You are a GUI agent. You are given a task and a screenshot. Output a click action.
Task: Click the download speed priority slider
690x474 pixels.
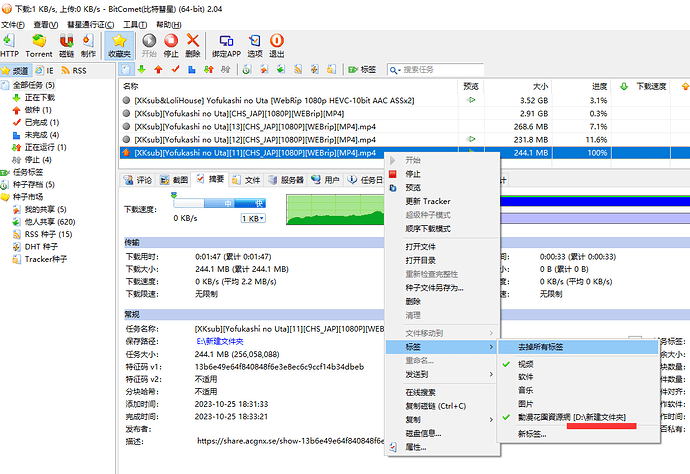pyautogui.click(x=219, y=203)
